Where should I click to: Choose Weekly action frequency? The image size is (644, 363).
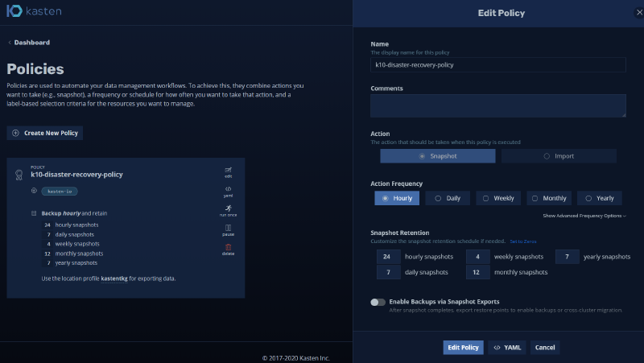pyautogui.click(x=498, y=198)
